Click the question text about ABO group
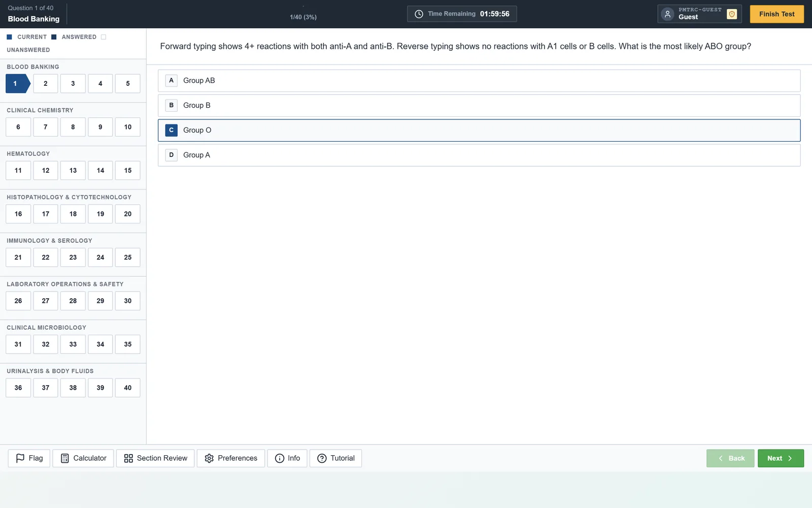 coord(456,46)
